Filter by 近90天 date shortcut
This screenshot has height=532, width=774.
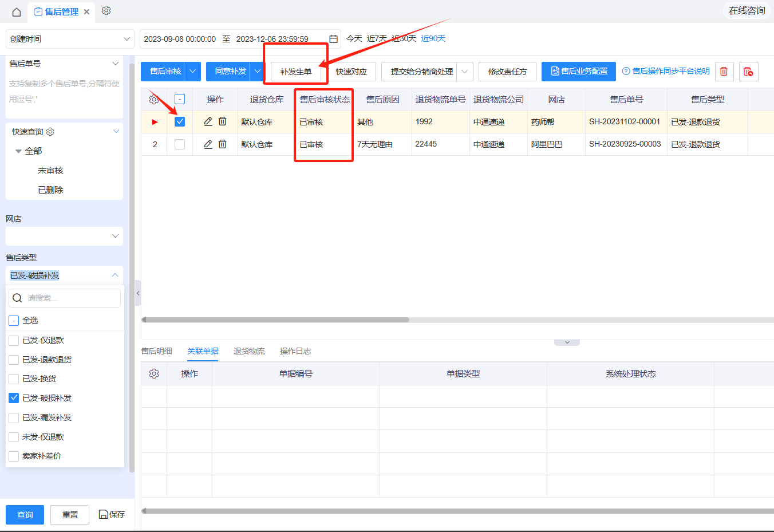click(433, 38)
